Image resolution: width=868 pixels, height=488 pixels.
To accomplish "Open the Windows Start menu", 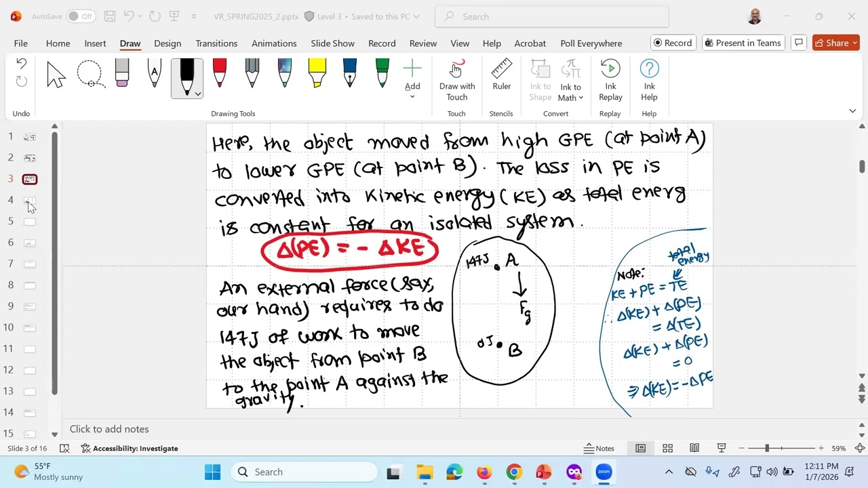I will click(x=212, y=472).
